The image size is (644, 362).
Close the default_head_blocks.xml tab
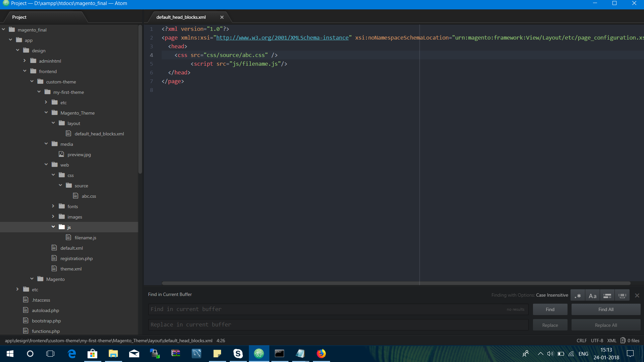222,17
